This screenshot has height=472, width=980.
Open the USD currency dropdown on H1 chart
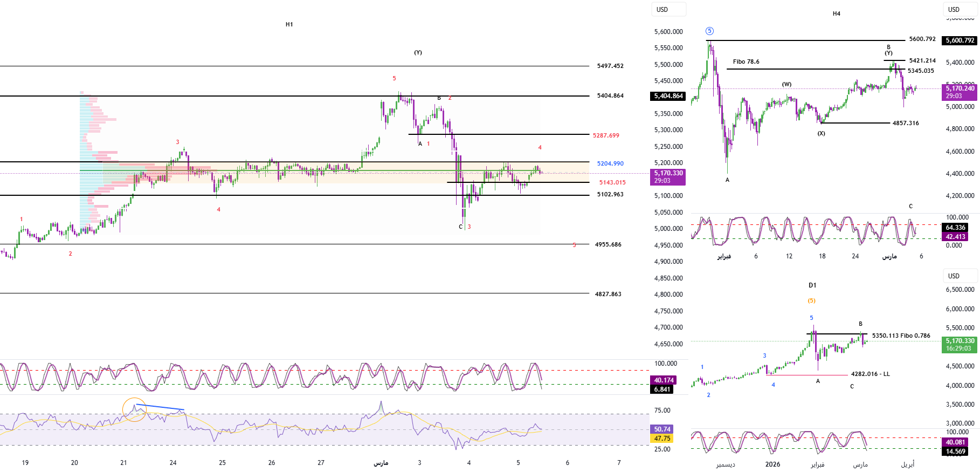[668, 10]
